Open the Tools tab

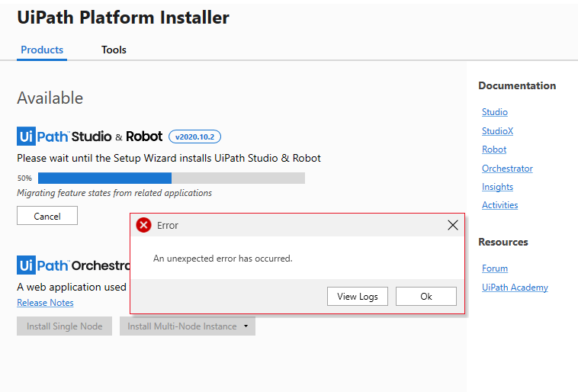click(x=114, y=50)
